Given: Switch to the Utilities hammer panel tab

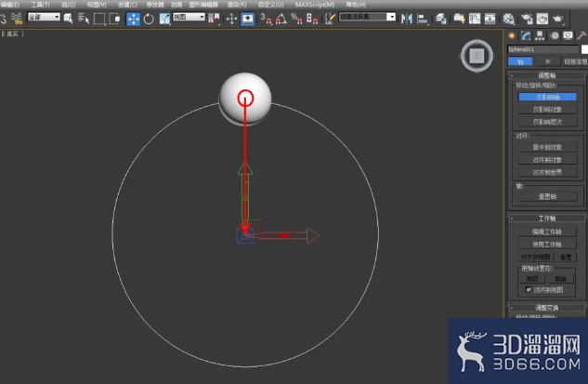Looking at the screenshot, I should [x=581, y=35].
